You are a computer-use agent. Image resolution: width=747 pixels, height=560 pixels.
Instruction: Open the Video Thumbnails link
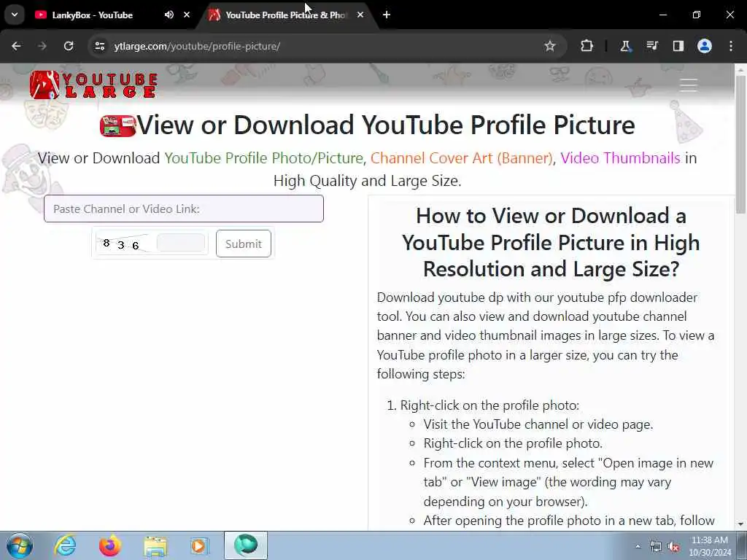coord(620,157)
